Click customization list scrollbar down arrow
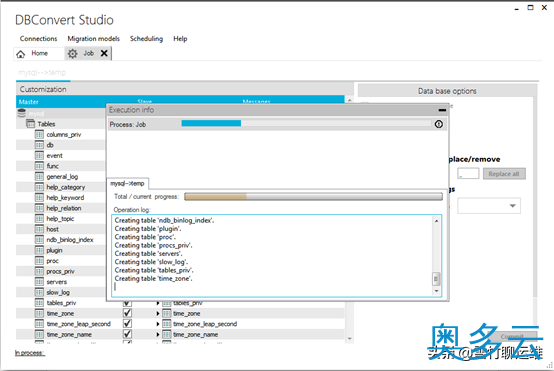 coord(349,338)
